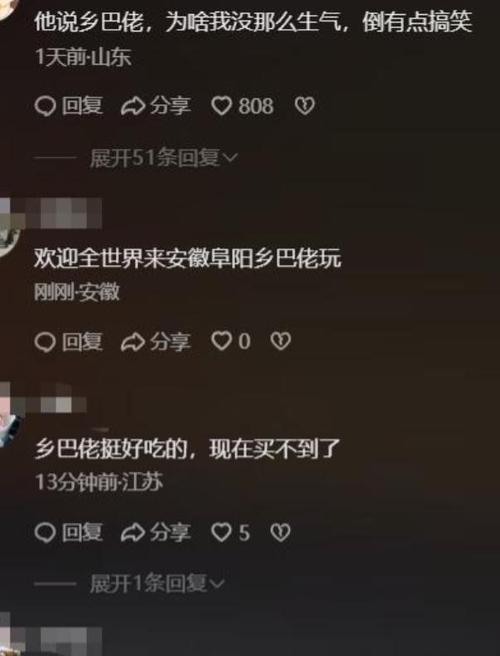Expand 展开51条回复 replies
The height and width of the screenshot is (656, 500).
coord(164,158)
